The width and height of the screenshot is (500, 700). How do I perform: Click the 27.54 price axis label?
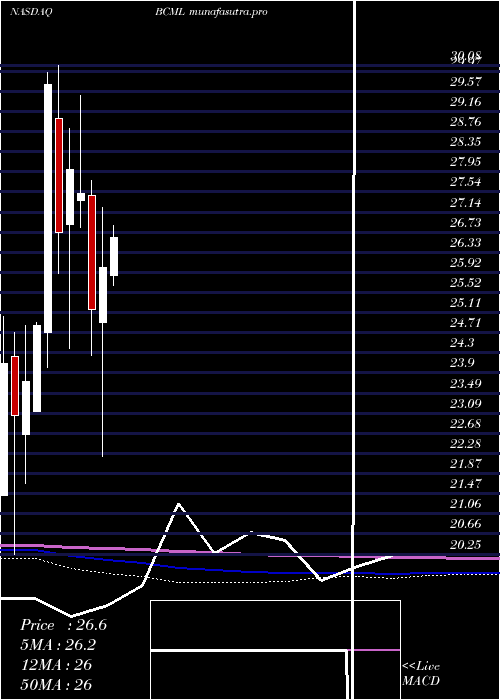click(466, 182)
